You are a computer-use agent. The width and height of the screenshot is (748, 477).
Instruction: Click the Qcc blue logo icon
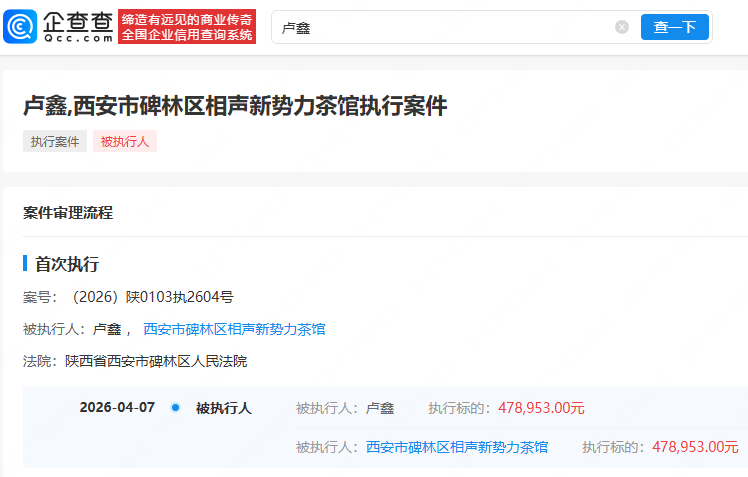[22, 27]
